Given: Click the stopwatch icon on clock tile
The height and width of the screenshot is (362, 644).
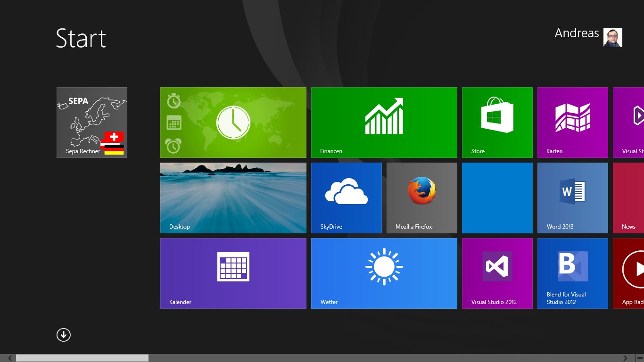Looking at the screenshot, I should (174, 101).
